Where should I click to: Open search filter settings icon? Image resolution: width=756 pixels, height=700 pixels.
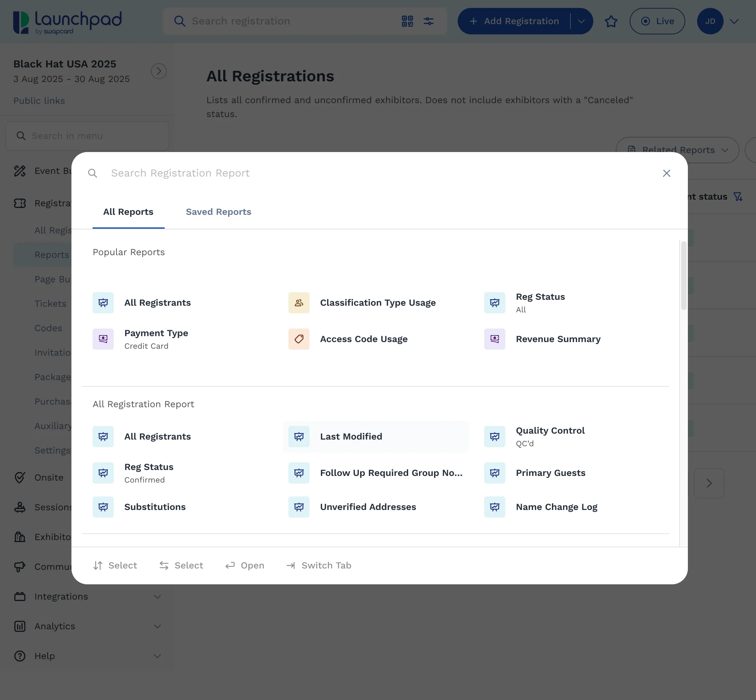(429, 21)
